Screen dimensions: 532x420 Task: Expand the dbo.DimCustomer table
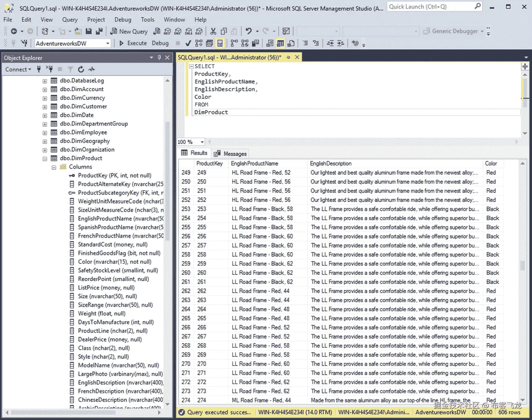[45, 106]
